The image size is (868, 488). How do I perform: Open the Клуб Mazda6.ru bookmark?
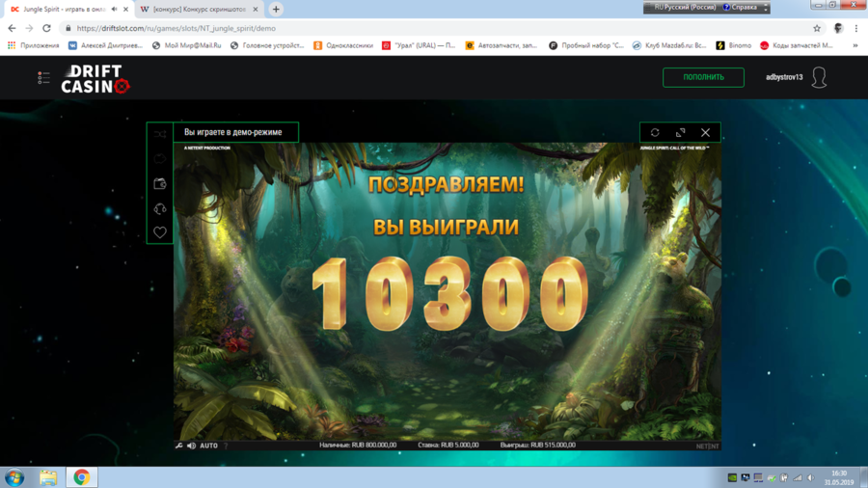point(670,45)
